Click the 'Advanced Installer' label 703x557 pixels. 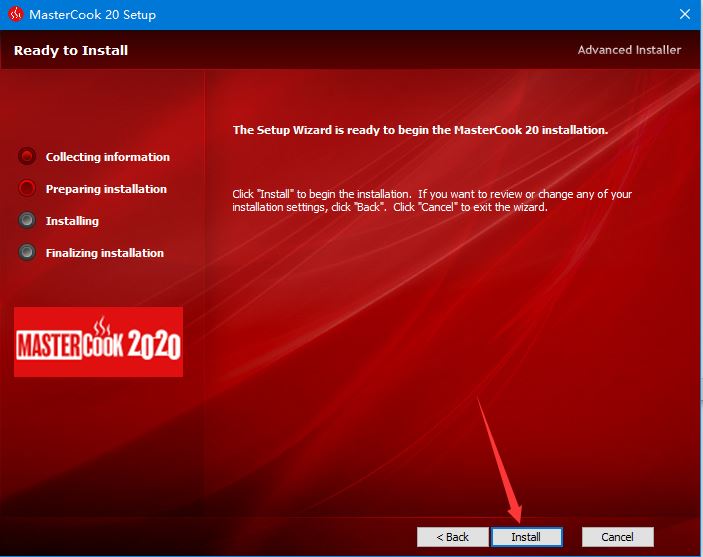tap(629, 50)
